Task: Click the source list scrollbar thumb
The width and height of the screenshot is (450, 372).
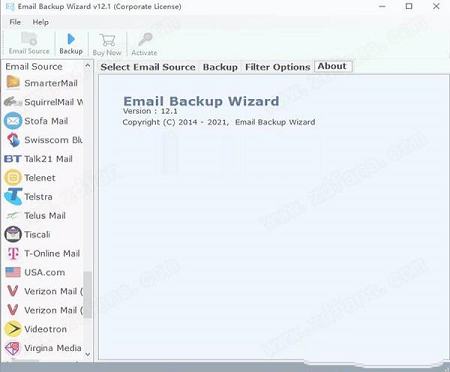Action: 87,295
